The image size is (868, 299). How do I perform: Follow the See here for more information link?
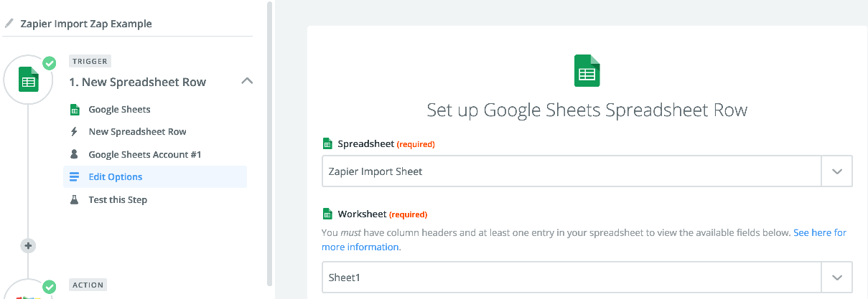pyautogui.click(x=584, y=239)
